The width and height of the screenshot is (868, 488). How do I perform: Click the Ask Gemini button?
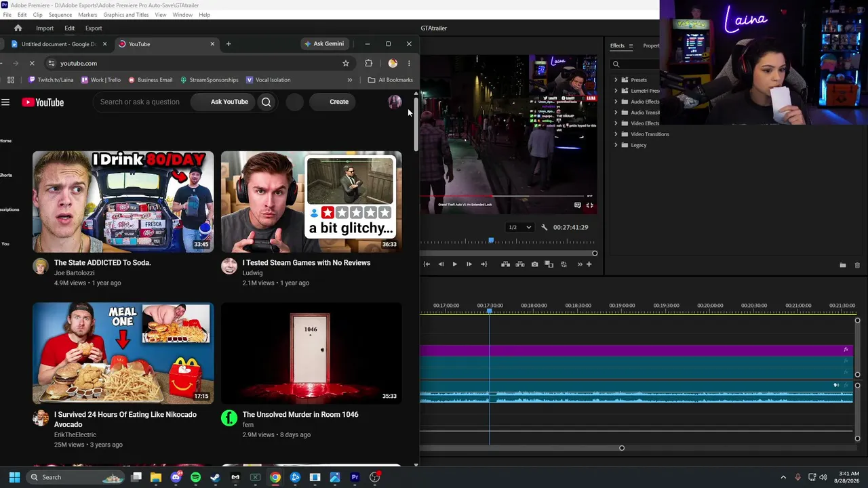pyautogui.click(x=324, y=44)
